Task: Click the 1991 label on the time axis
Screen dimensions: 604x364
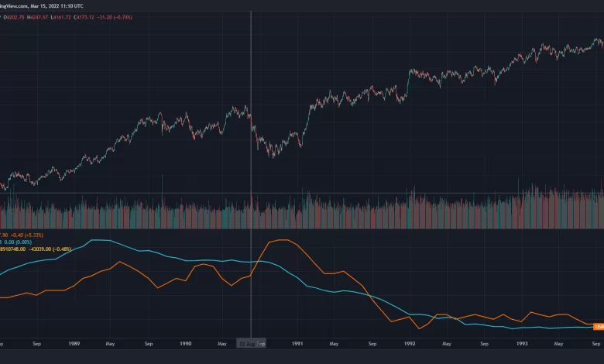Action: point(297,342)
